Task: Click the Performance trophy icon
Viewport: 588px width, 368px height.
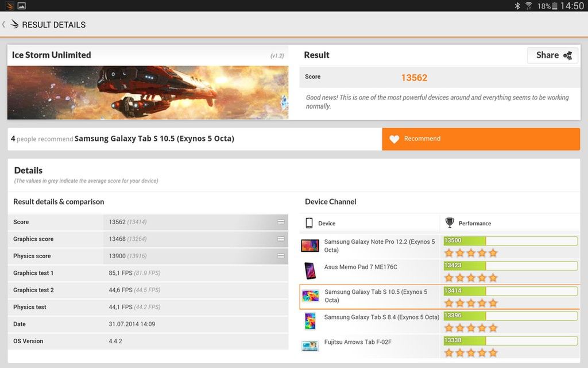Action: click(x=449, y=223)
